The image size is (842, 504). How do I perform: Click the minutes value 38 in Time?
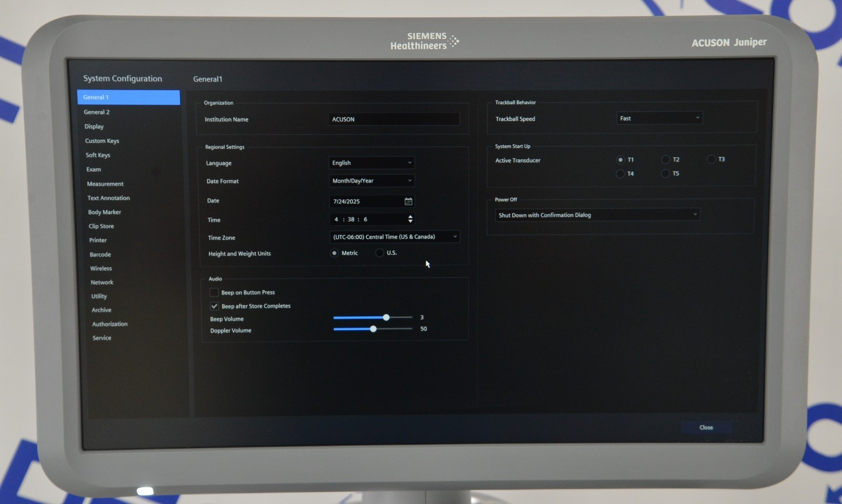coord(351,219)
